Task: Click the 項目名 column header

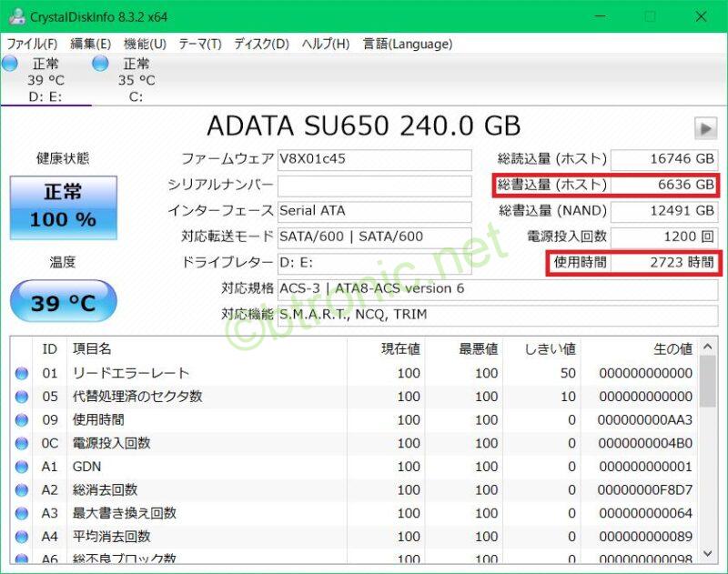Action: pos(207,349)
